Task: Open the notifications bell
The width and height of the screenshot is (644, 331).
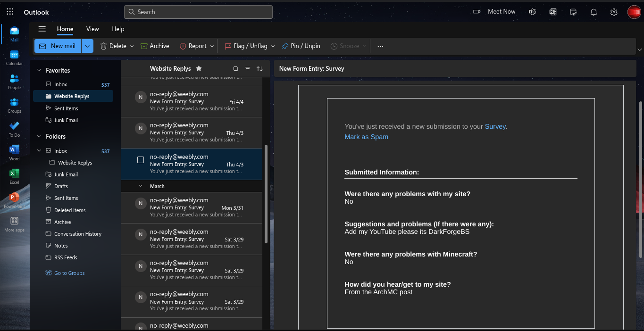Action: click(594, 12)
